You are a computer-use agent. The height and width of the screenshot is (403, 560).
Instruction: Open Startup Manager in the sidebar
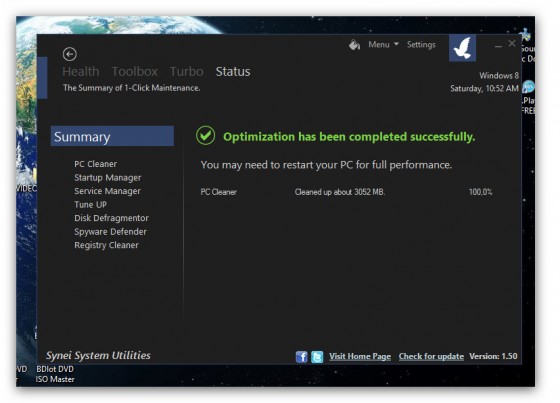tap(108, 178)
